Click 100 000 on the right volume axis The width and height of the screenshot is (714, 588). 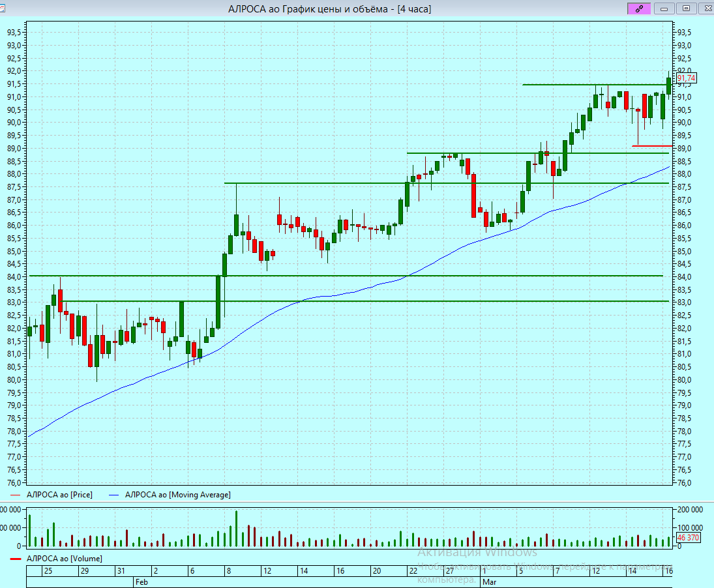(x=691, y=528)
